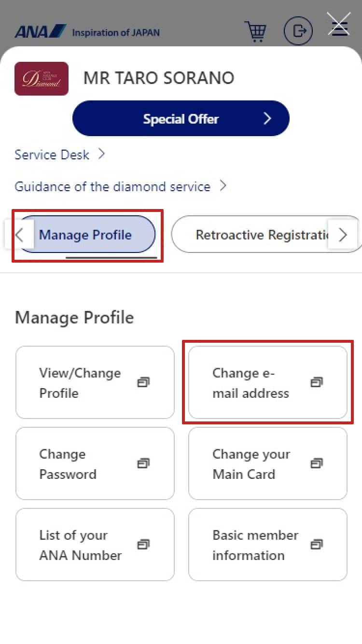362x644 pixels.
Task: Click the ANA logo
Action: [x=41, y=32]
